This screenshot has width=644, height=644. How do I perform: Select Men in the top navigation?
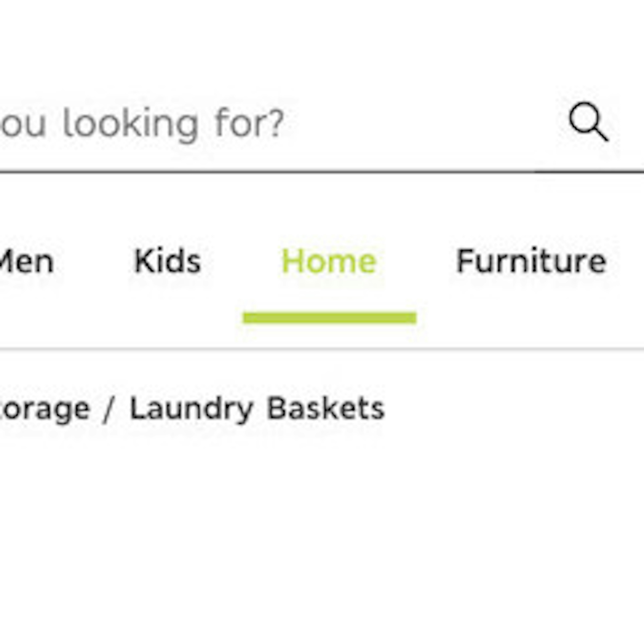(x=27, y=261)
